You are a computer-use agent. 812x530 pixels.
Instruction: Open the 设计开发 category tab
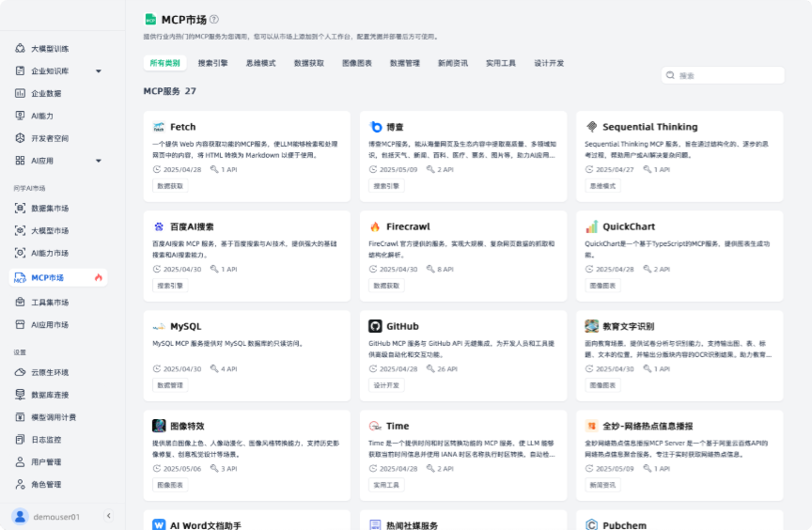pyautogui.click(x=549, y=63)
